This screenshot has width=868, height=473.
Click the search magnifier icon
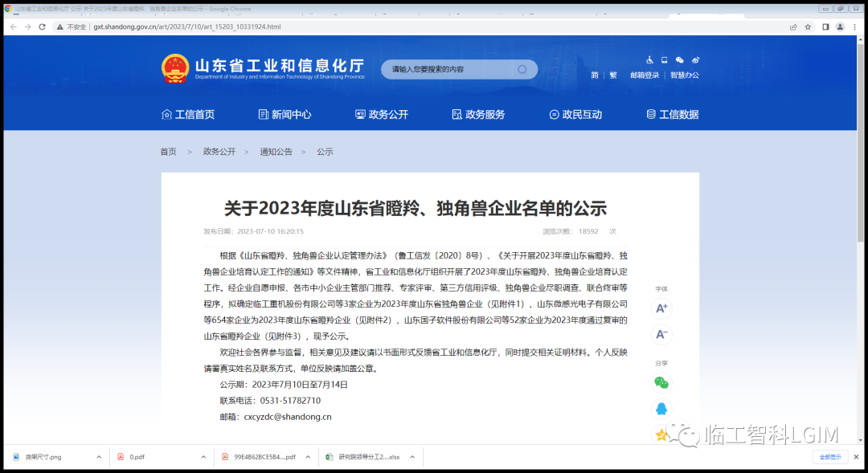click(x=522, y=70)
